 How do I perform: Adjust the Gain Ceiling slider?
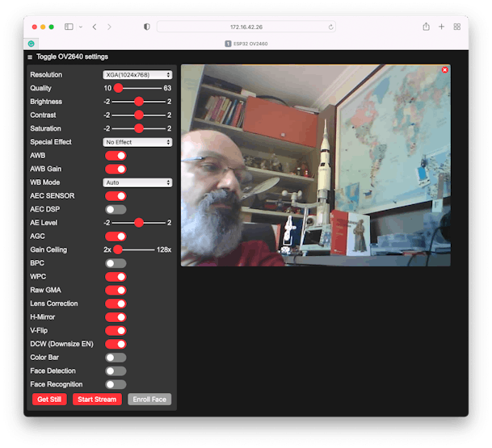click(134, 250)
